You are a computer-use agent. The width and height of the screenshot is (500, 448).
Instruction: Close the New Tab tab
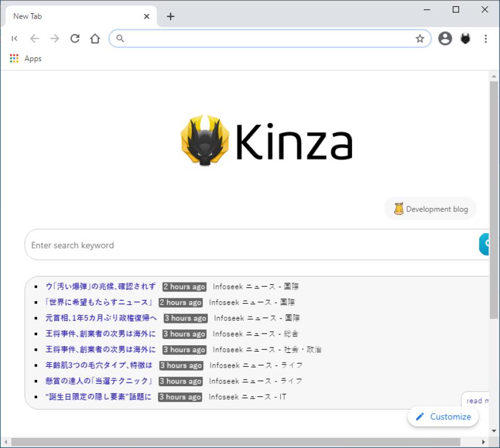click(147, 16)
